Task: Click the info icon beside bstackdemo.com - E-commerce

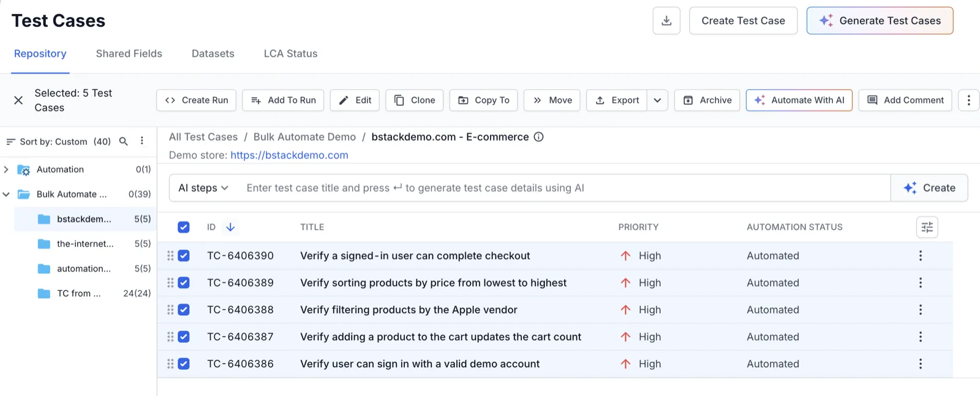Action: pos(538,137)
